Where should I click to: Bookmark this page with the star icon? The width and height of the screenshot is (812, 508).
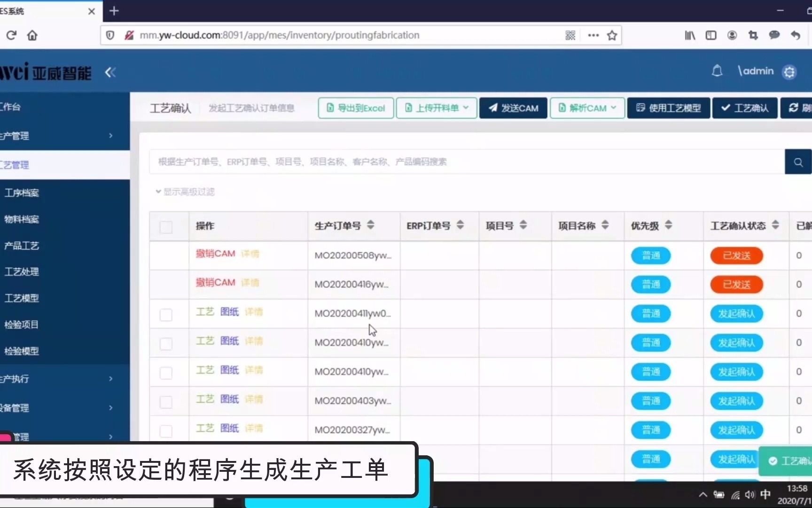(x=612, y=35)
